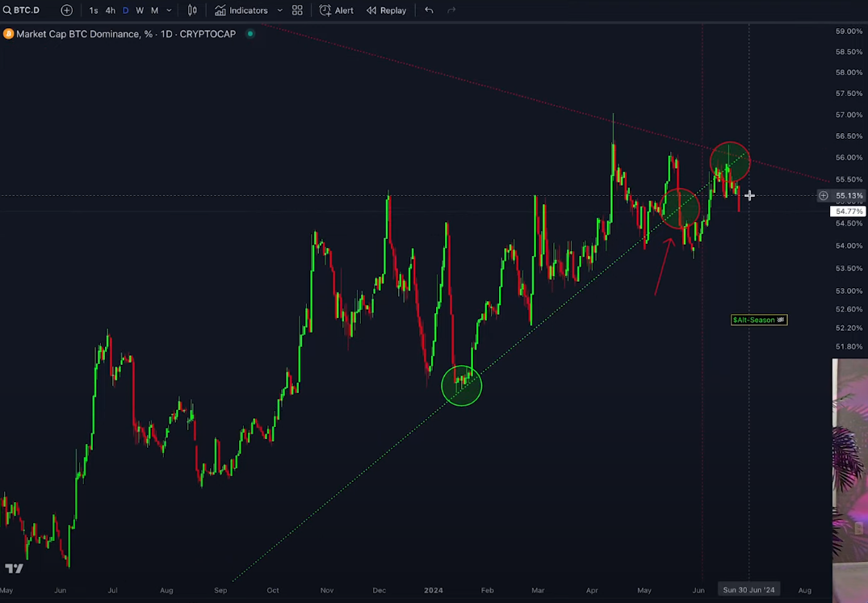This screenshot has height=603, width=868.
Task: Redo the chart action
Action: pyautogui.click(x=451, y=10)
